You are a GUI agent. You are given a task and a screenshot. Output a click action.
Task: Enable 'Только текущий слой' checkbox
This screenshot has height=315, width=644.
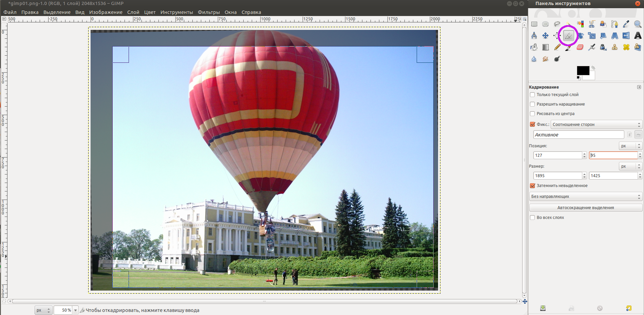click(x=532, y=95)
